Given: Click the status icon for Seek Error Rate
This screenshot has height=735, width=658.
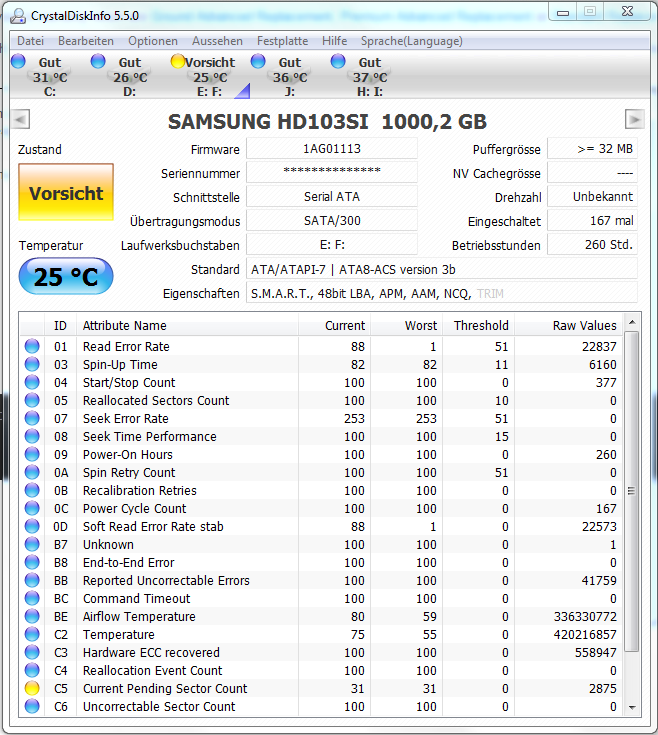Looking at the screenshot, I should [32, 418].
